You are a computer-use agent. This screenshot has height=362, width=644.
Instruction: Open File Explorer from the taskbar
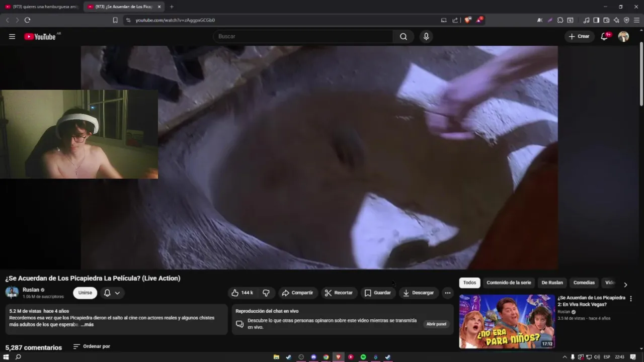[x=276, y=357]
